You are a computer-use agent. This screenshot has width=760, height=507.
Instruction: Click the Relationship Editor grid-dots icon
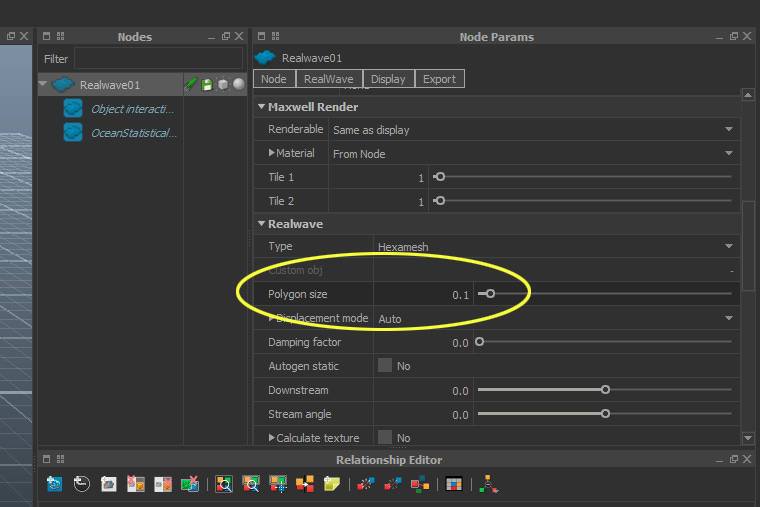pyautogui.click(x=61, y=459)
